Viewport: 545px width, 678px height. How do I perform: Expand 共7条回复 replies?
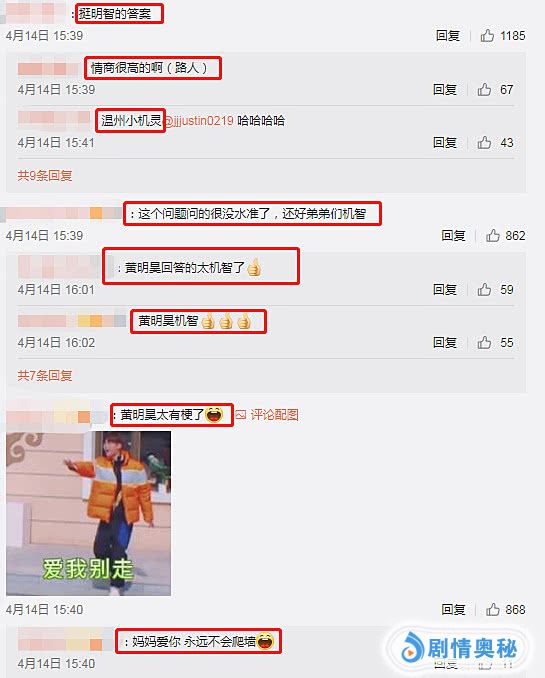click(45, 375)
